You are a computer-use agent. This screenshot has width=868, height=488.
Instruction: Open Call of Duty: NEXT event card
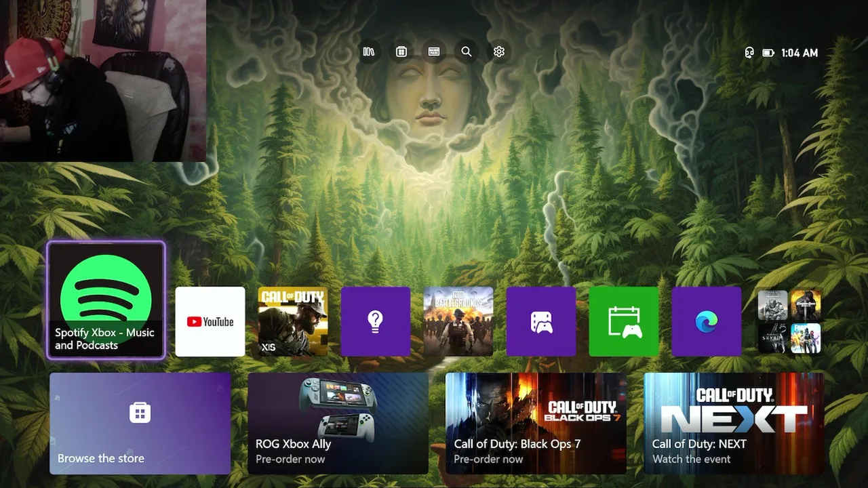(734, 424)
